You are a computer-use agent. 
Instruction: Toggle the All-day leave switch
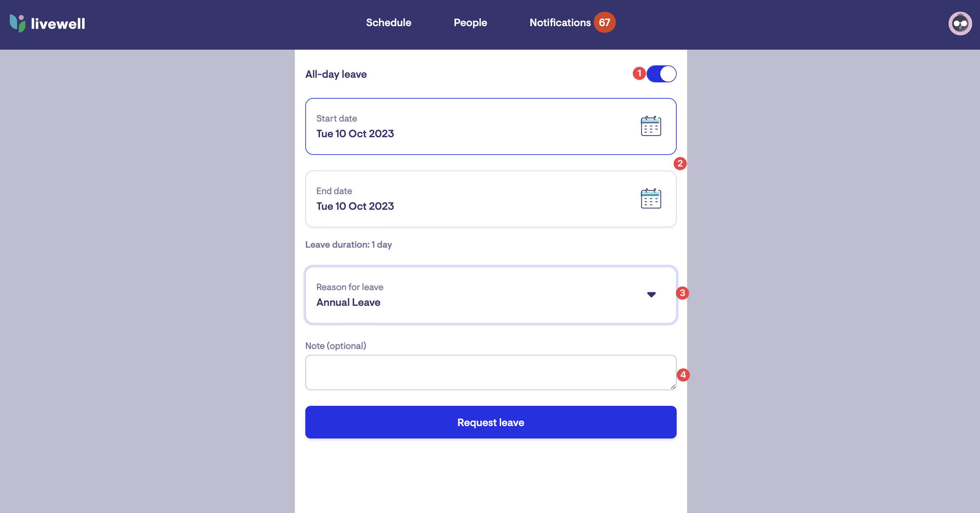(x=661, y=74)
